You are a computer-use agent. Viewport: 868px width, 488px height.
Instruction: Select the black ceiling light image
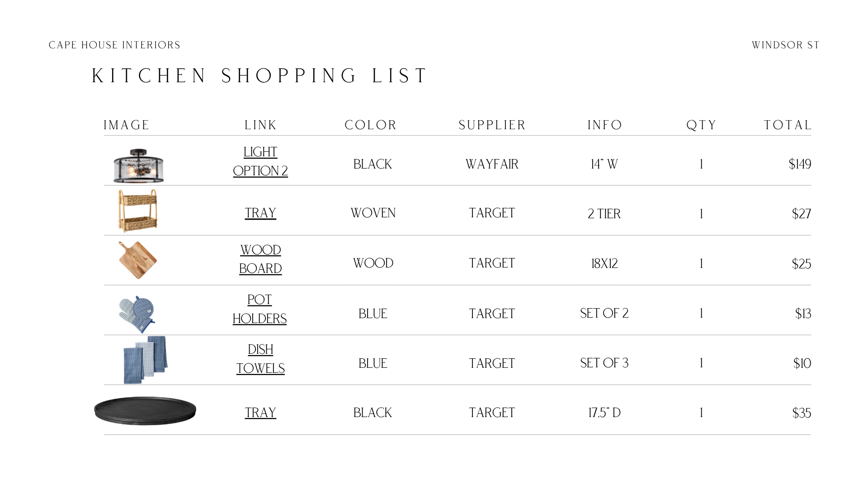tap(138, 165)
